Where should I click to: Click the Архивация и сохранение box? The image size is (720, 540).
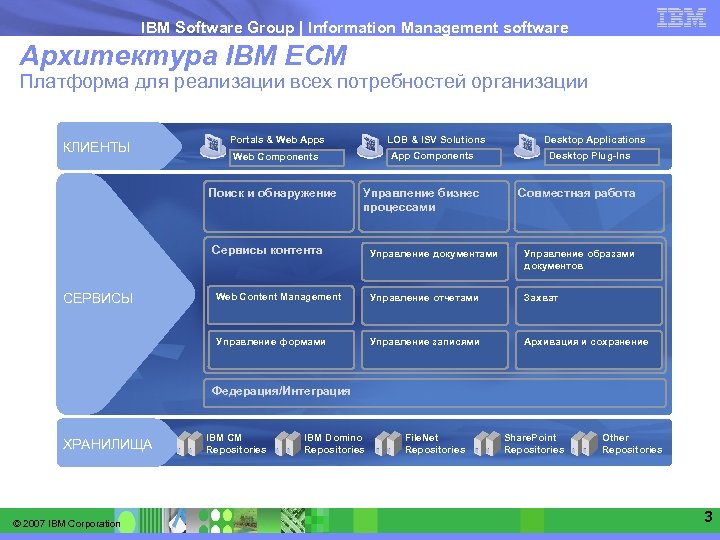589,350
